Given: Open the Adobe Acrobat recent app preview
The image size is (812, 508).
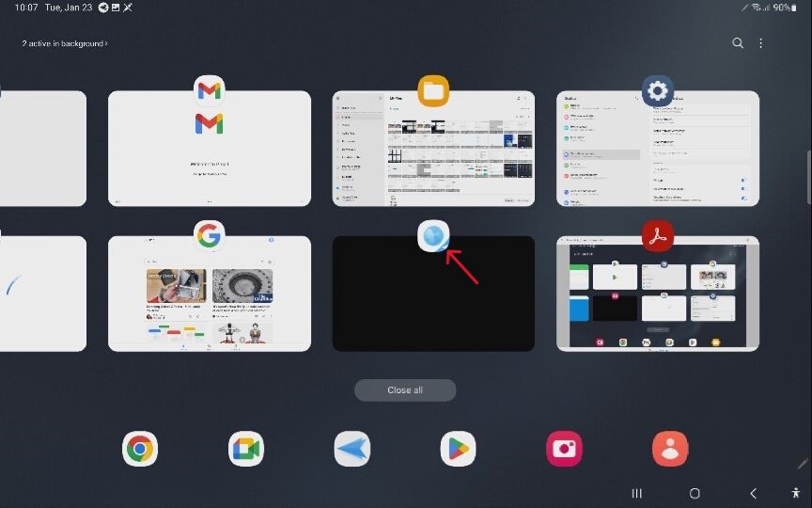Looking at the screenshot, I should click(x=658, y=294).
